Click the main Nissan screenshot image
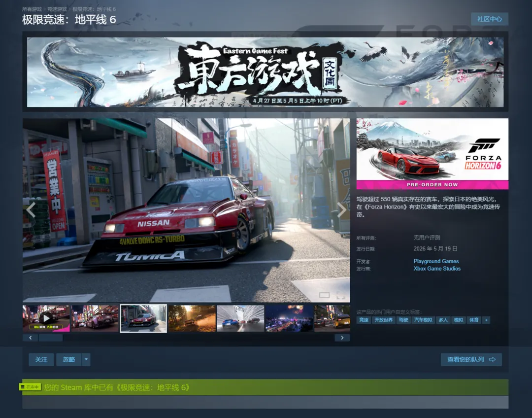This screenshot has height=418, width=532. tap(186, 210)
